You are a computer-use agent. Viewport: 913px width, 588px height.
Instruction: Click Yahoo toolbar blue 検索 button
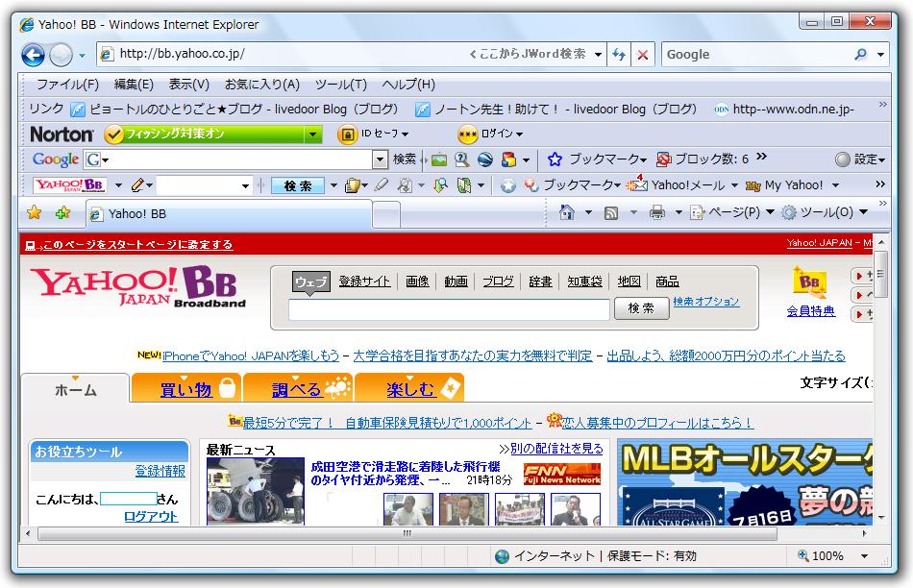298,185
